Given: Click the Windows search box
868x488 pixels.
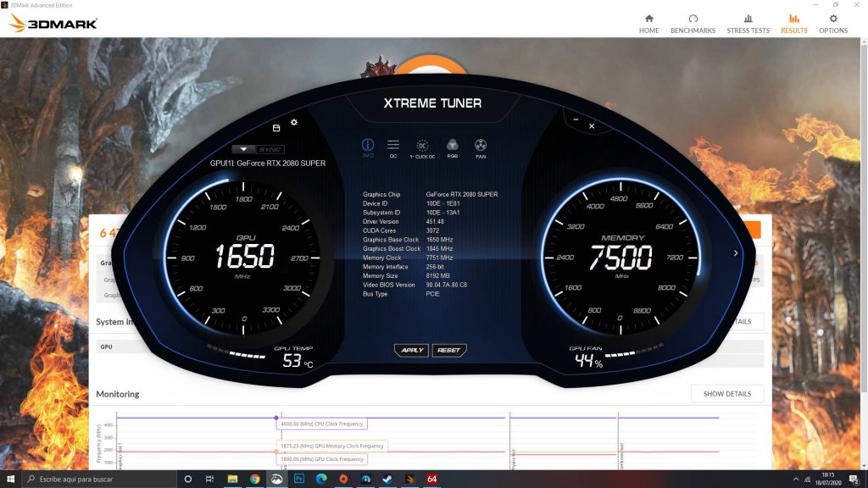Looking at the screenshot, I should [99, 480].
